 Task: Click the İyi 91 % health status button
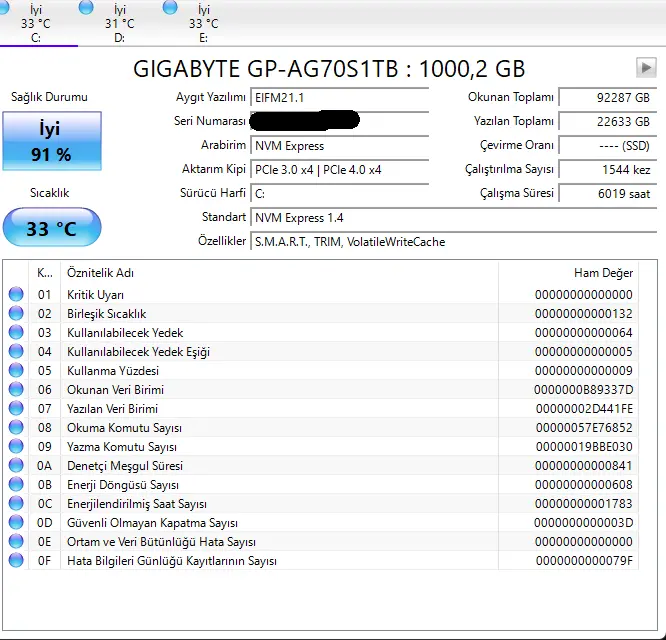(52, 141)
